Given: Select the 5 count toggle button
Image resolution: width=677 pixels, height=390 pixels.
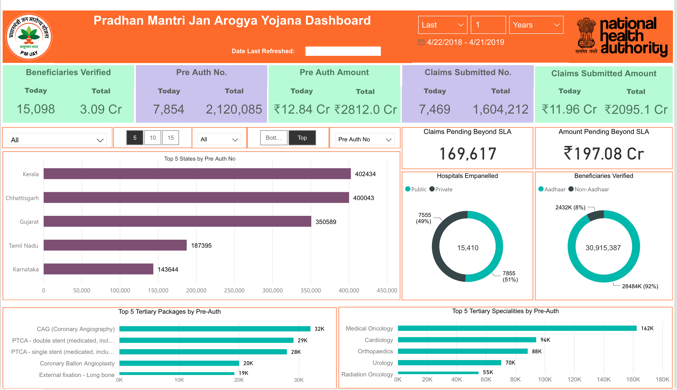Looking at the screenshot, I should 135,138.
